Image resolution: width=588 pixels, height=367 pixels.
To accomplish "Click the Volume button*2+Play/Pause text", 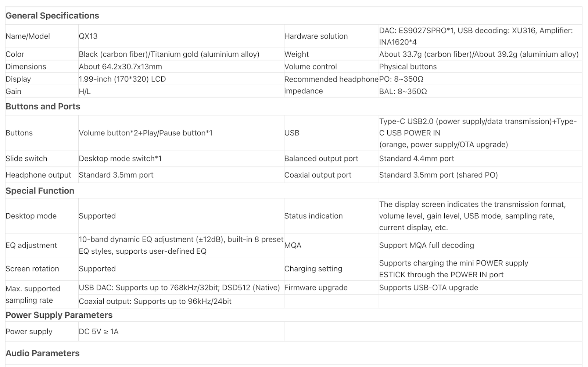I will point(146,133).
